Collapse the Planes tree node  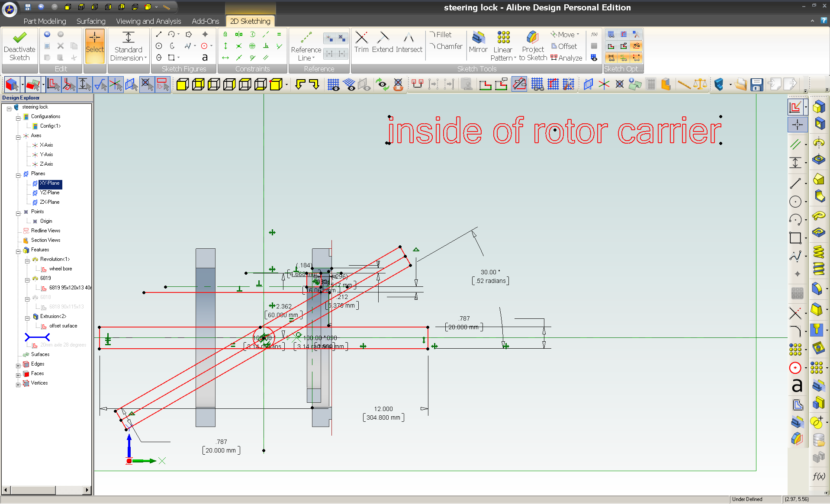tap(18, 176)
